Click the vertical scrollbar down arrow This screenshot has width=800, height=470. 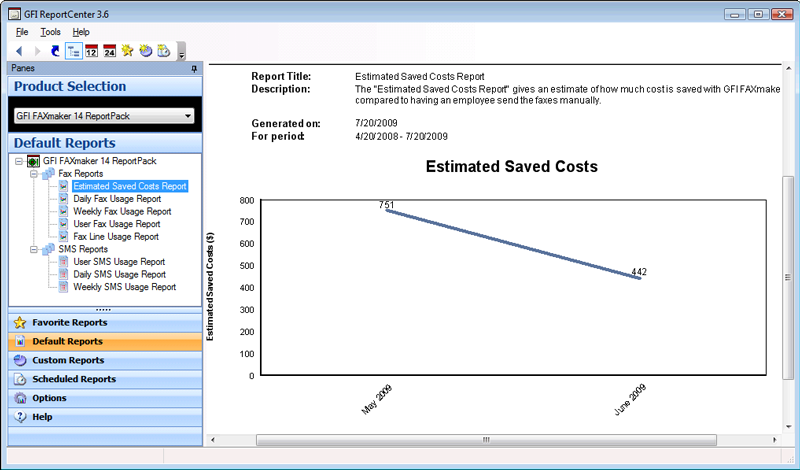(788, 427)
